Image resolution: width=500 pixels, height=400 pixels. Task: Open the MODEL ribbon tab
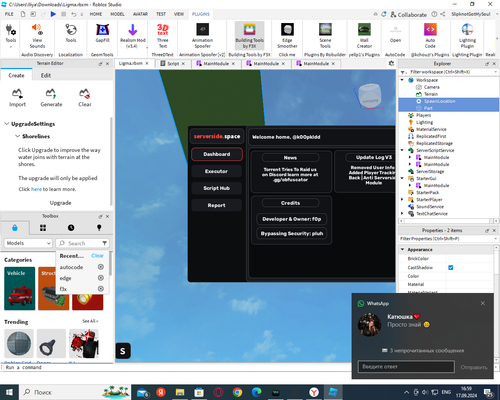[117, 14]
